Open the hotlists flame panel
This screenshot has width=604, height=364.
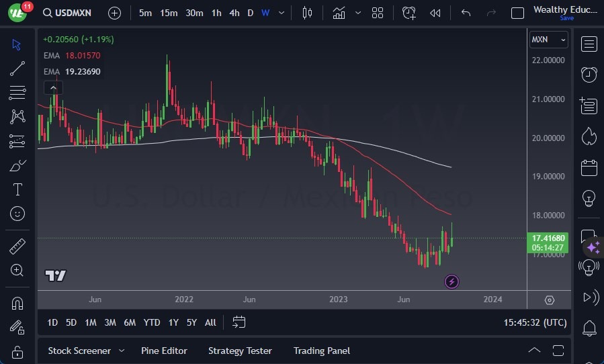tap(589, 136)
